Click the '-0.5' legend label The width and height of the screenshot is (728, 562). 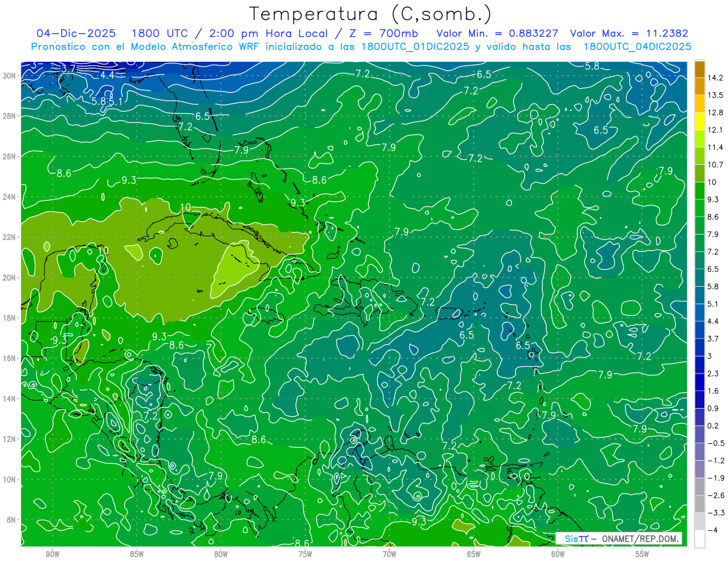click(715, 443)
